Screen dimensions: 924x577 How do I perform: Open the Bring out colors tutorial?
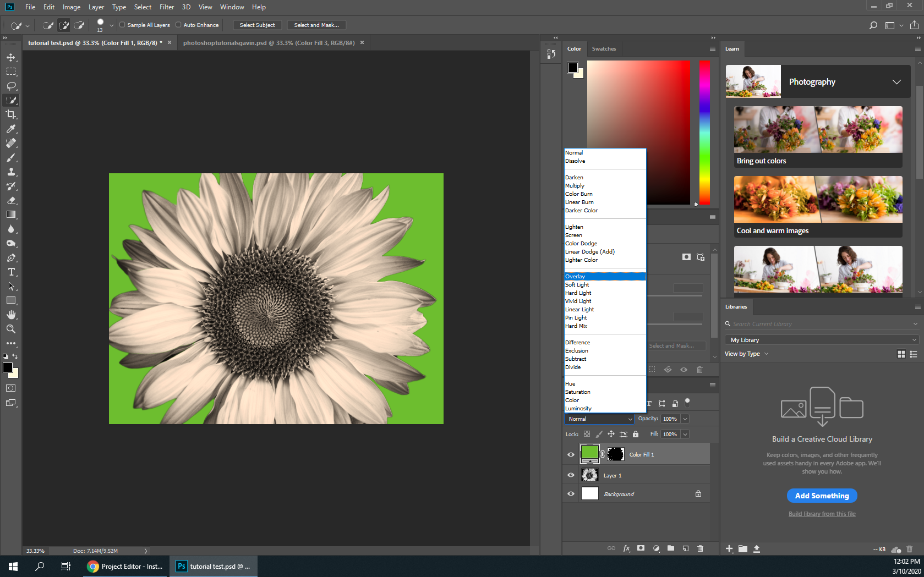pos(818,137)
